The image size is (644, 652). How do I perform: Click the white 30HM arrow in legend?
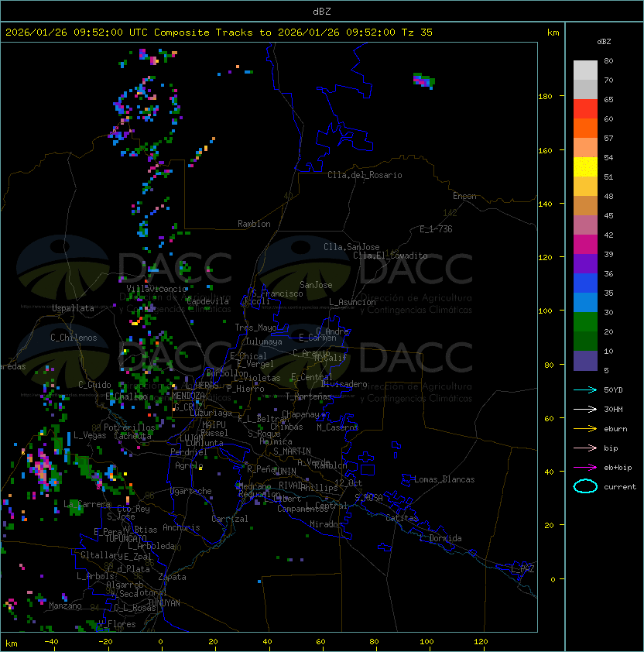pyautogui.click(x=585, y=409)
